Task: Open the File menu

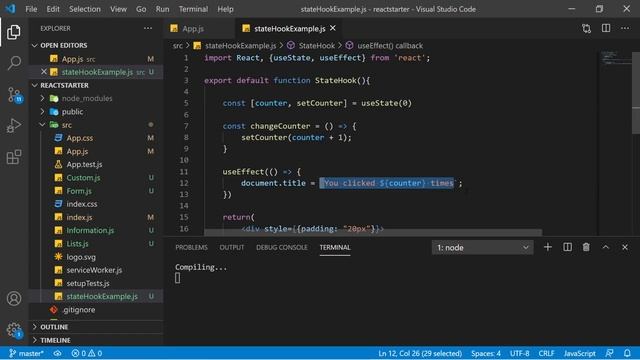Action: point(31,9)
